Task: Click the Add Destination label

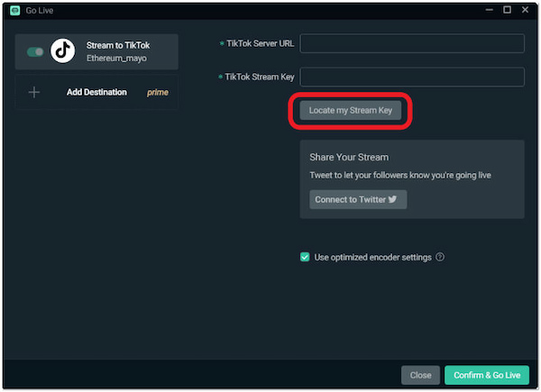Action: click(x=96, y=92)
